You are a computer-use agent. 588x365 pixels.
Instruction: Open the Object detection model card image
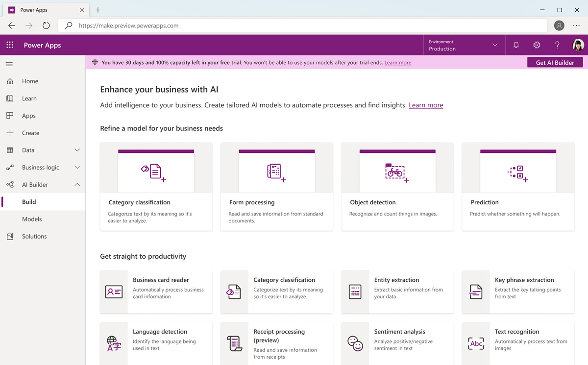coord(397,168)
